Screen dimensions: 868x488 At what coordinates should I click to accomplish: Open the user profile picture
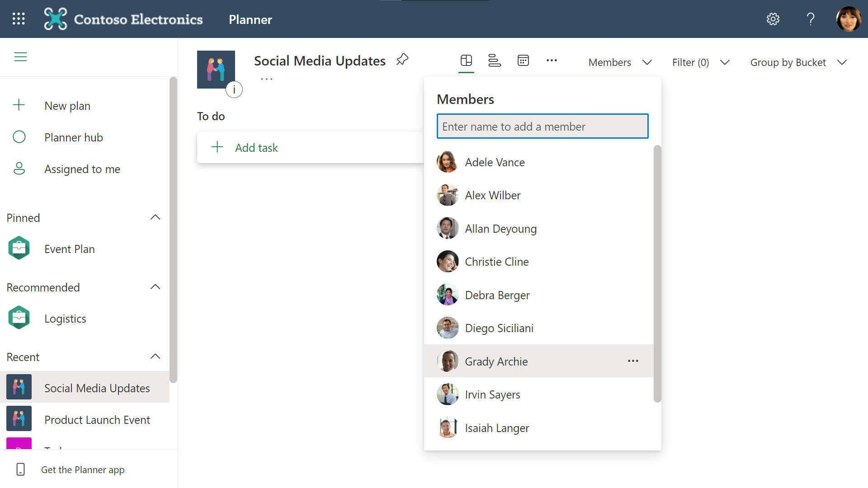click(849, 19)
